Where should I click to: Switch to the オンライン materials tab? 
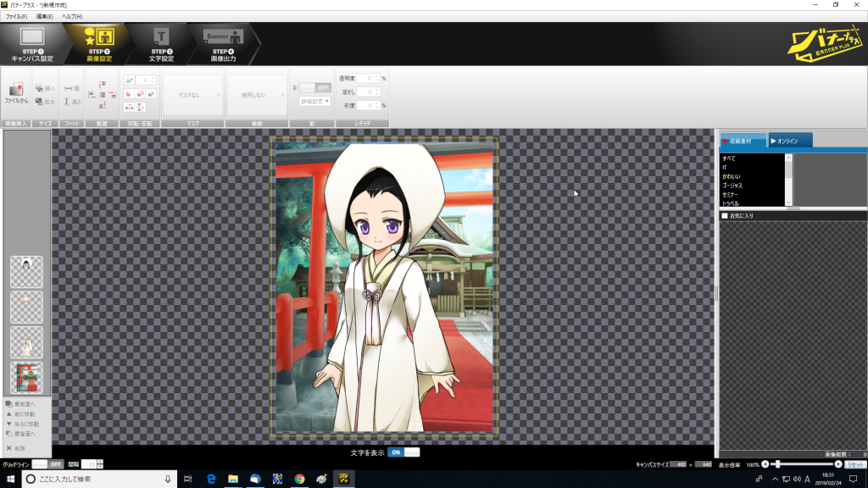coord(789,141)
